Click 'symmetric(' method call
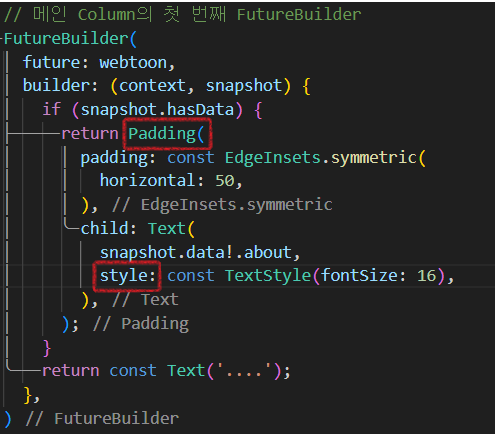 pos(378,157)
